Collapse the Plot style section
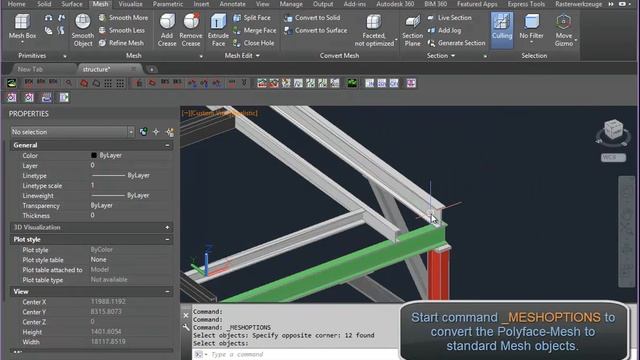 point(167,240)
